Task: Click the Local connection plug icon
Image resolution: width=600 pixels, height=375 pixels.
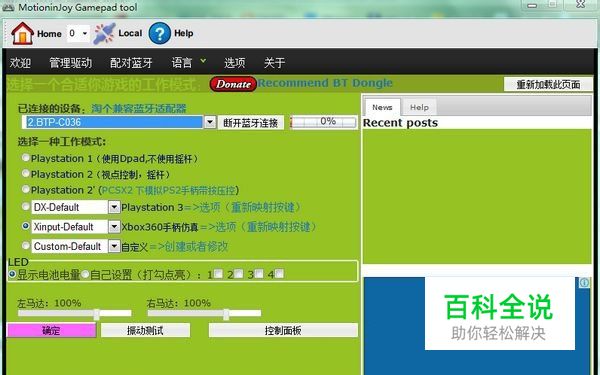Action: 104,34
